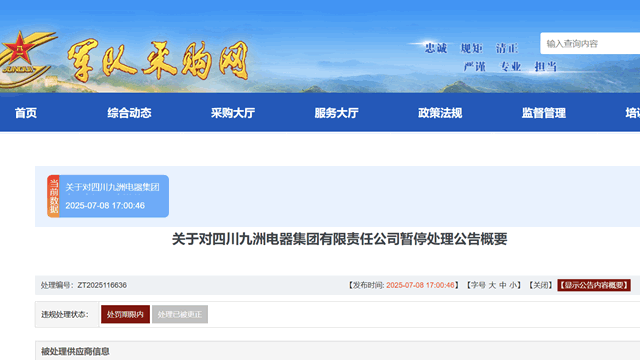Viewport: 640px width, 360px height.
Task: Click the announcement title 关于对四川九洲电器集团有限责任公司暂停处理公告概要
Action: point(340,239)
